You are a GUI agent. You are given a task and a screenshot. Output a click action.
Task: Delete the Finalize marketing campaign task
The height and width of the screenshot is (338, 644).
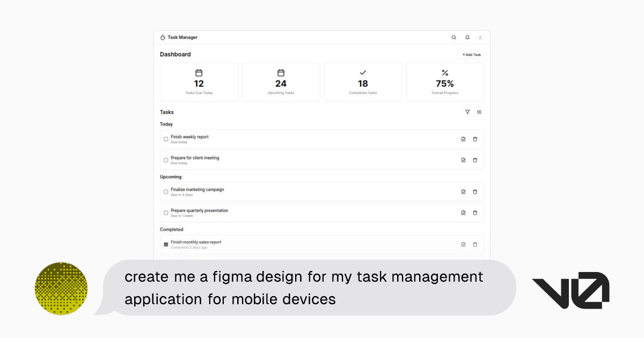point(475,192)
